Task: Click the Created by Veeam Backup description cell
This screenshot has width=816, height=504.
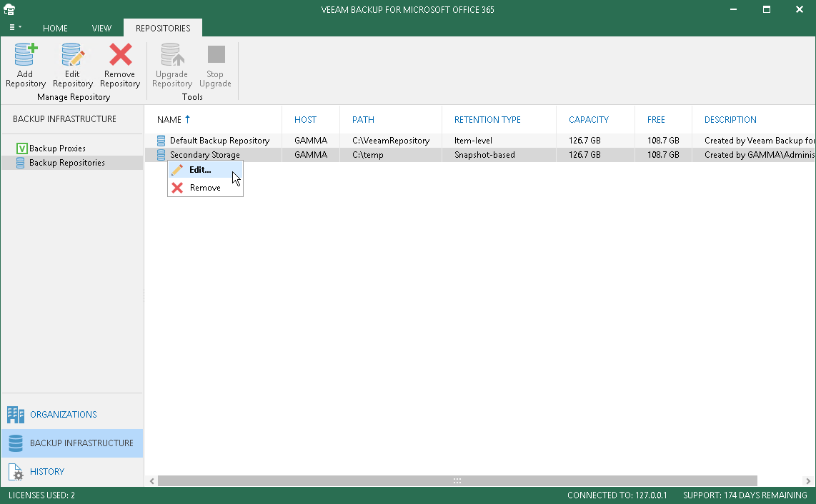Action: click(760, 141)
